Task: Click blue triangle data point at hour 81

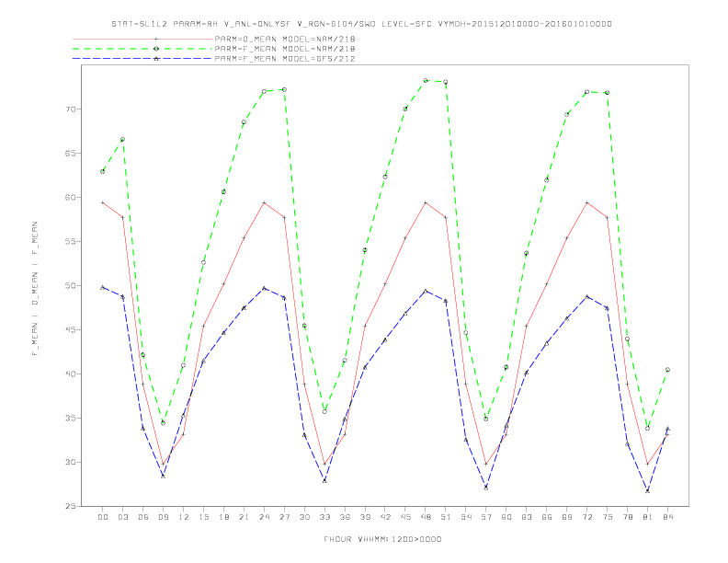Action: 648,490
